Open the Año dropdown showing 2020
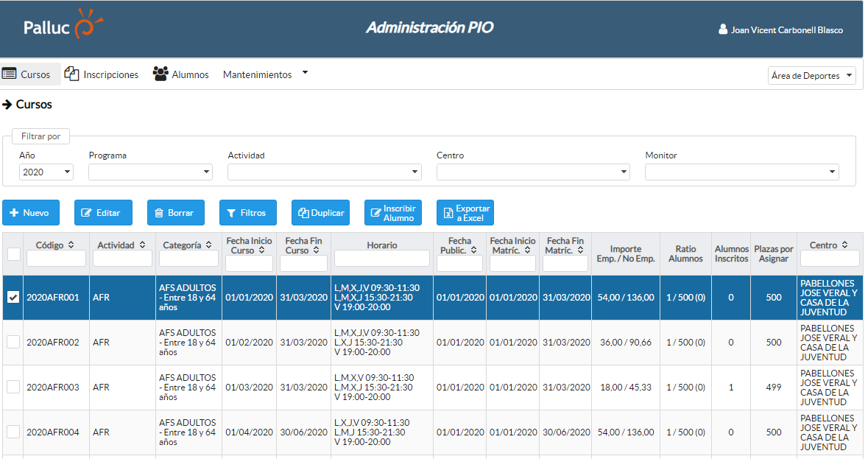 [x=46, y=172]
